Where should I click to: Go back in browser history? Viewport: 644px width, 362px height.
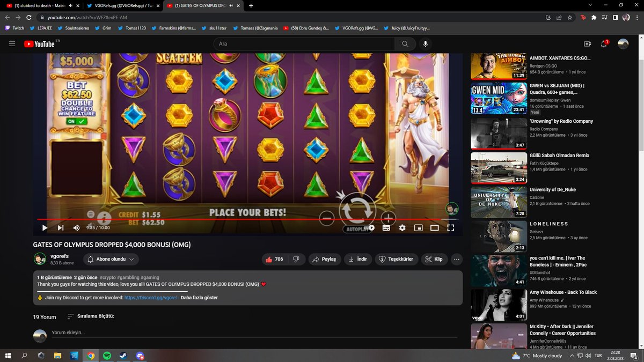8,17
